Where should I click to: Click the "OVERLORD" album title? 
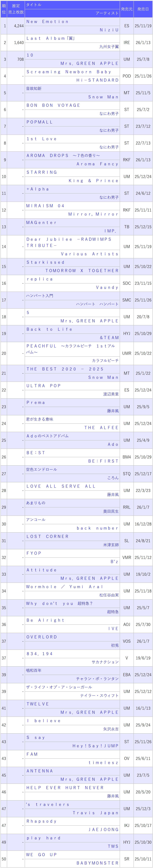[x=42, y=637]
